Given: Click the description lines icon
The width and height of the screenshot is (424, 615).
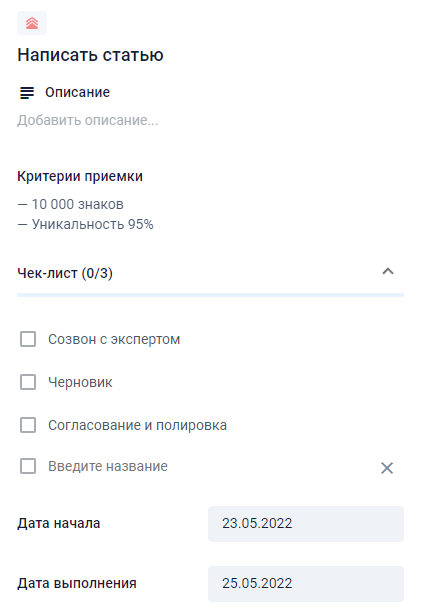Looking at the screenshot, I should pos(27,93).
